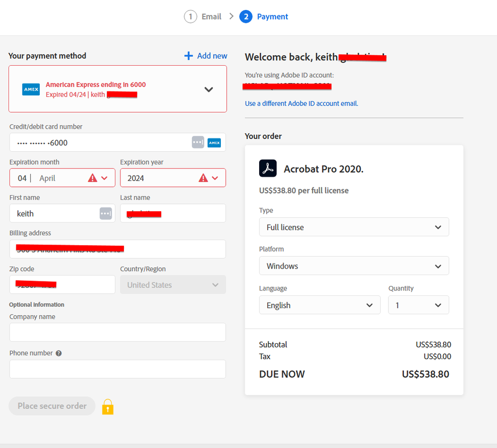Click the yellow secure padlock icon
This screenshot has height=448, width=497.
(108, 407)
